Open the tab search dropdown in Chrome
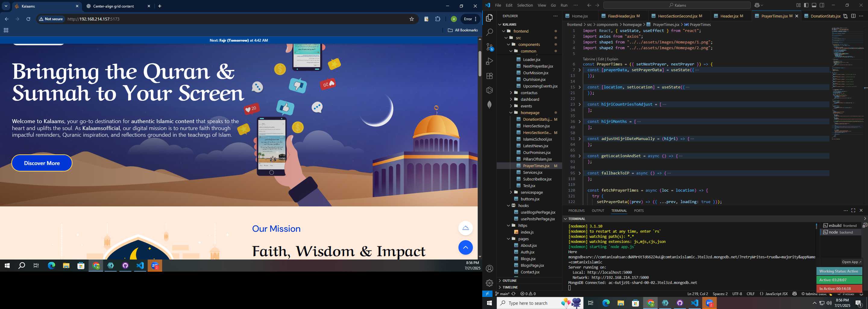Screen dimensions: 868x309 click(6, 6)
